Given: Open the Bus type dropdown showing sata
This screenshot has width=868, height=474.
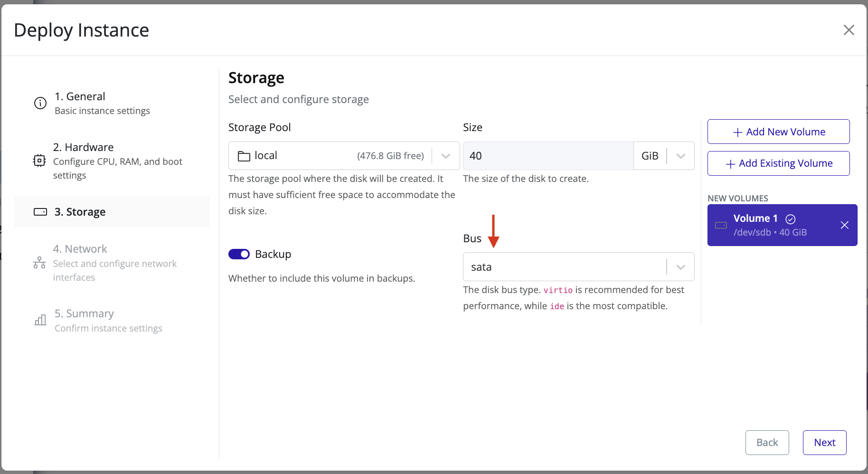Looking at the screenshot, I should 578,267.
